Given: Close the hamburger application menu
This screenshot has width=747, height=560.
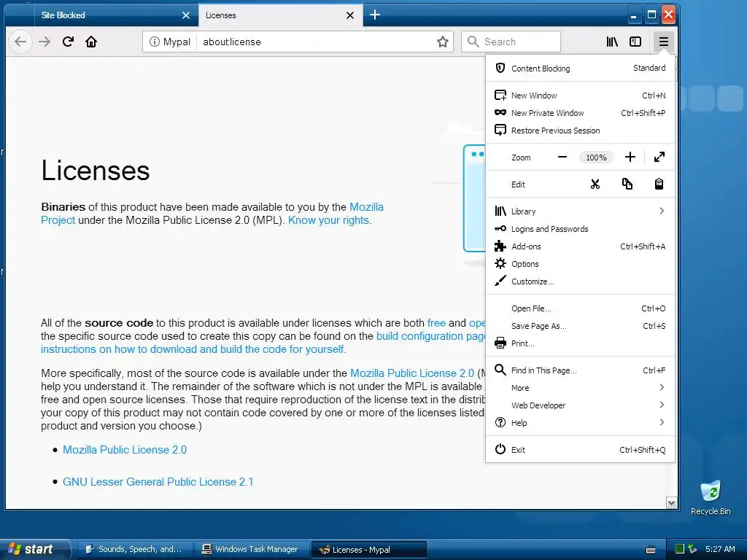Looking at the screenshot, I should 664,42.
